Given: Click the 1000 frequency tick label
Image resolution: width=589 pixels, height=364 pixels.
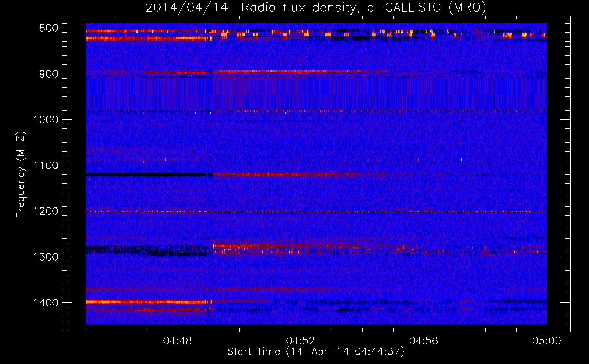Looking at the screenshot, I should 46,120.
